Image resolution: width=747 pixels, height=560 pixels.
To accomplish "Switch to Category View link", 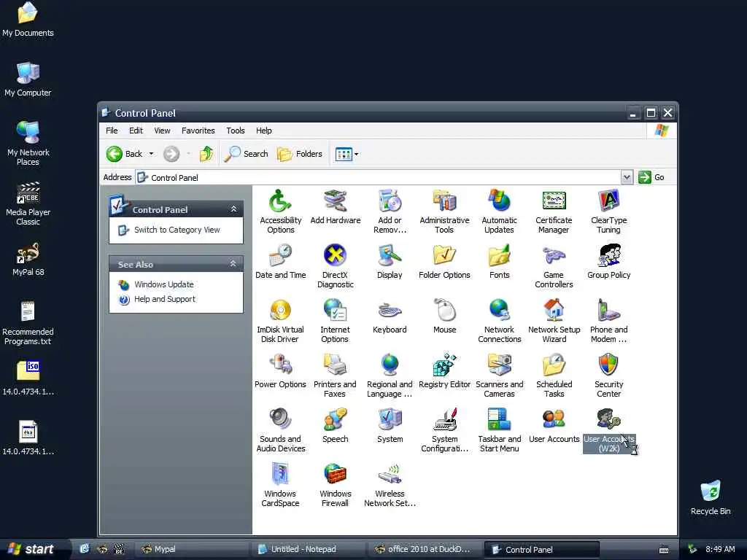I will point(177,230).
